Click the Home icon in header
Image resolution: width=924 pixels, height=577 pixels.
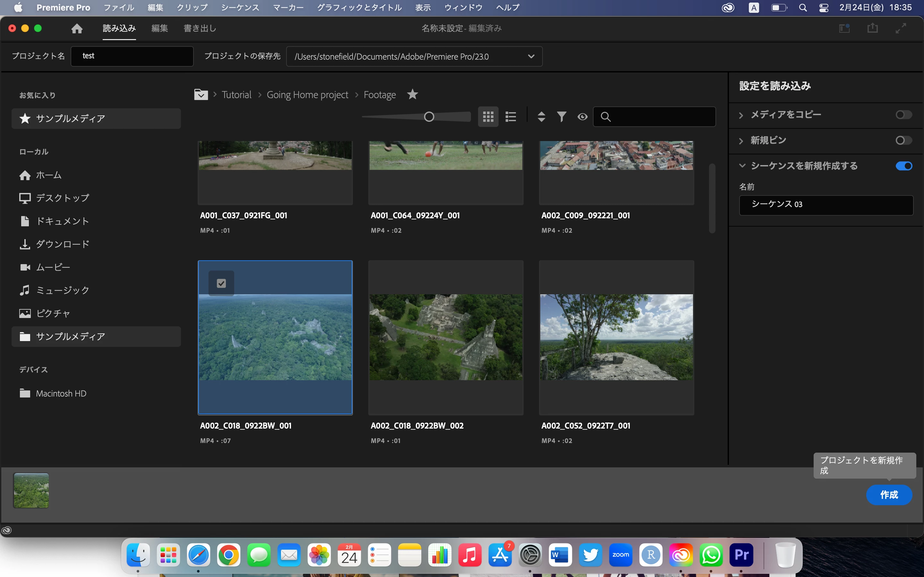(77, 29)
